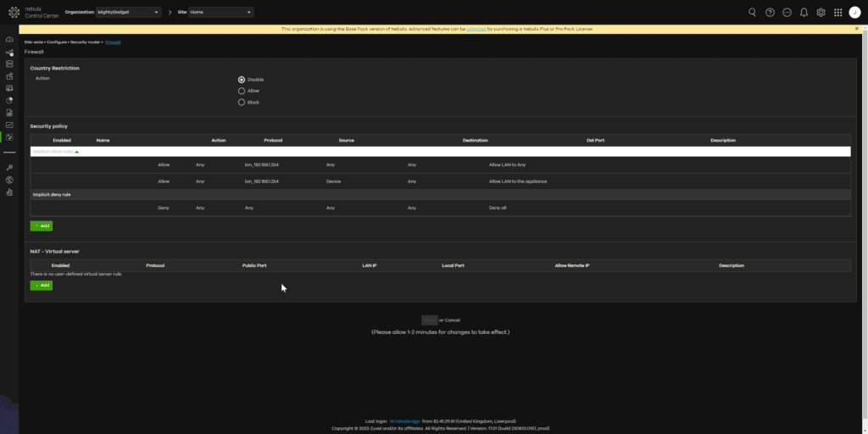
Task: Select the Block country restriction option
Action: tap(242, 102)
